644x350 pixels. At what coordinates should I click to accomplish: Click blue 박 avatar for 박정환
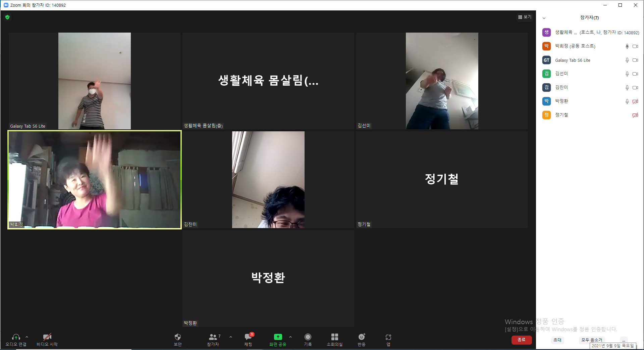[546, 101]
